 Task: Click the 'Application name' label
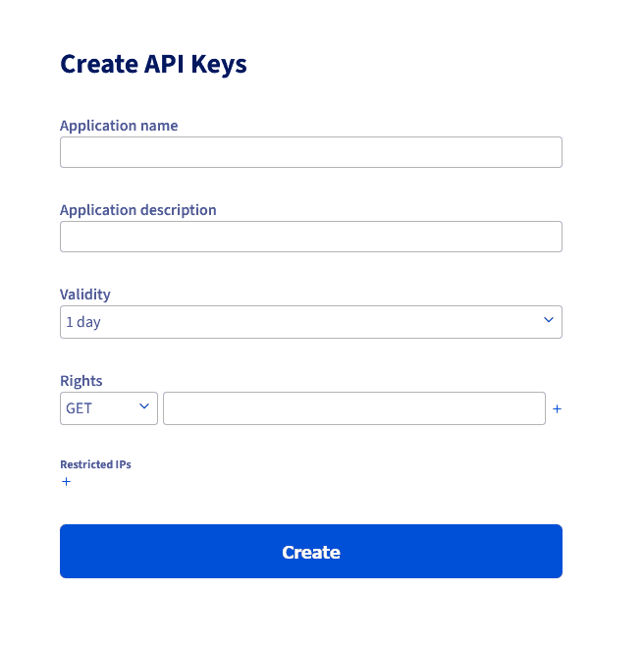(119, 126)
